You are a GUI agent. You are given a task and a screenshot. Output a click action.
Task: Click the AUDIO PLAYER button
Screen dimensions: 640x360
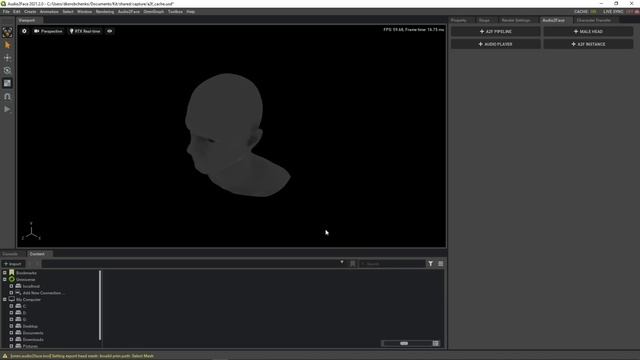tap(496, 44)
